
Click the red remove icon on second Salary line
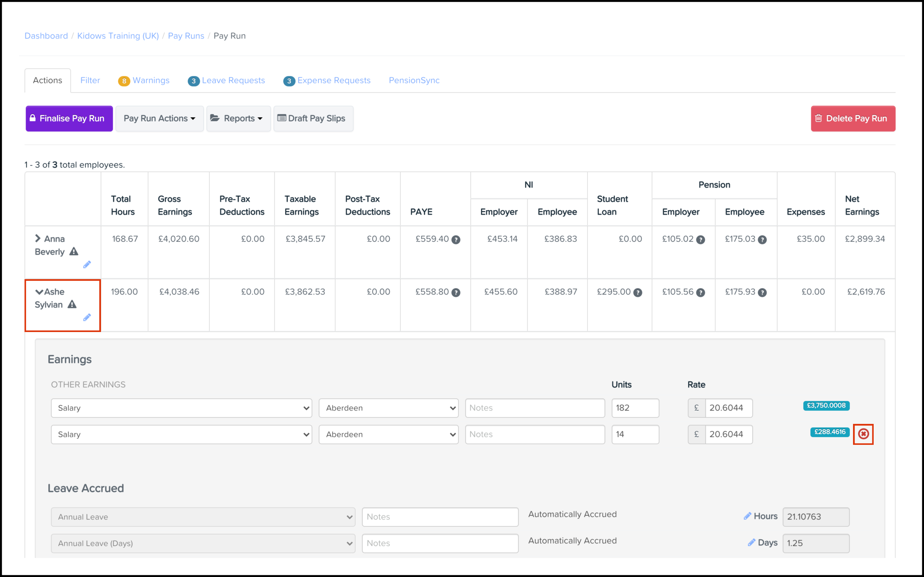pos(863,434)
